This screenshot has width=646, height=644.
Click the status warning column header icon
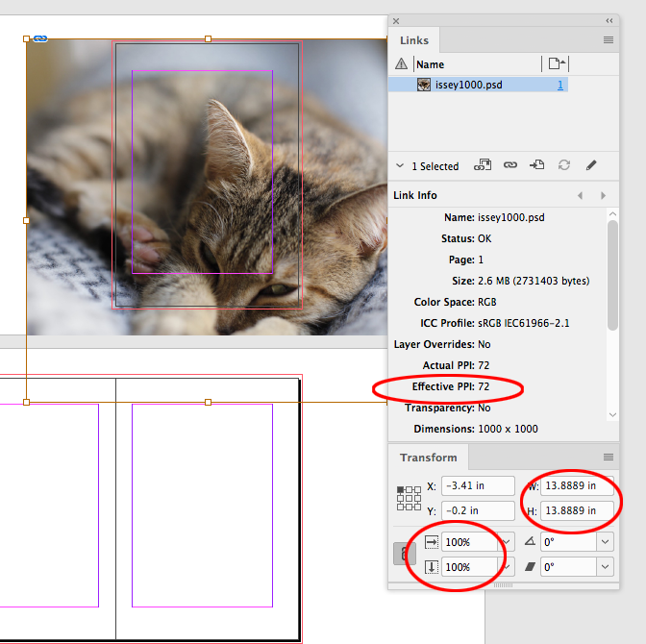pos(401,63)
